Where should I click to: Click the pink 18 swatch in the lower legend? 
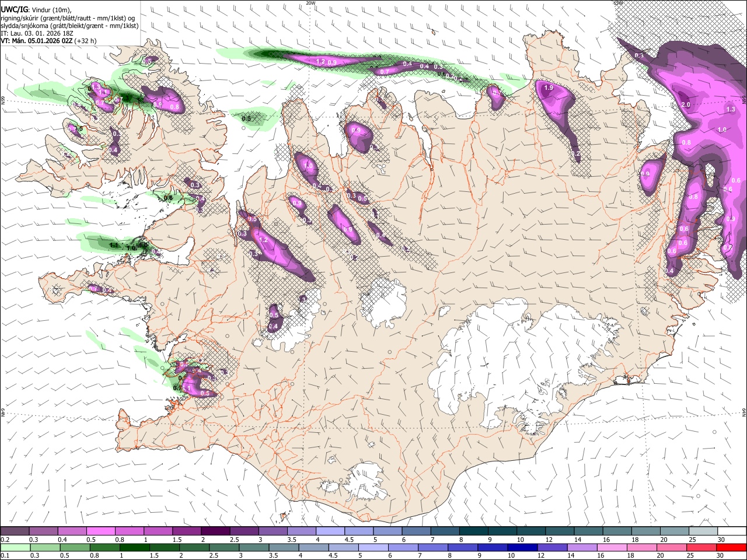[x=643, y=547]
